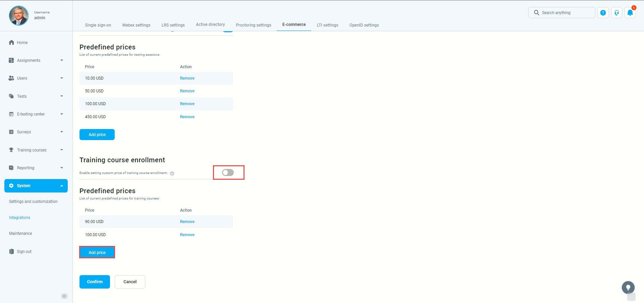Switch to the Proctoring settings tab

click(x=253, y=25)
